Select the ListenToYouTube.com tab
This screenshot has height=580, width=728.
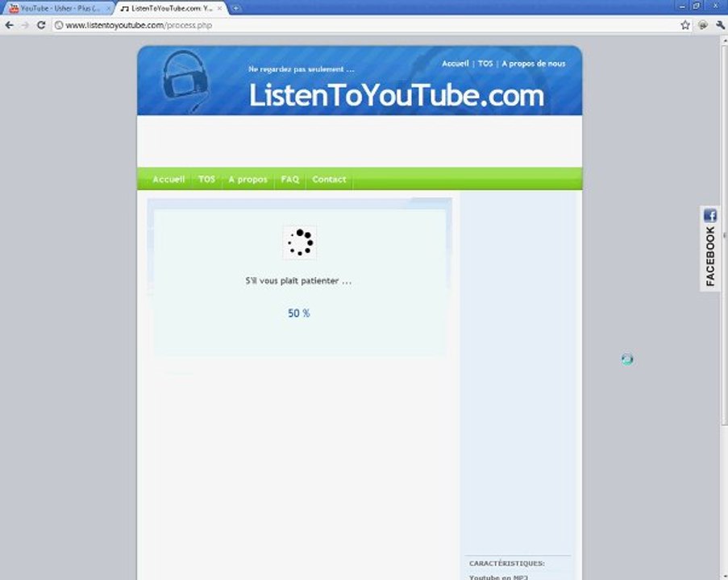click(x=169, y=8)
